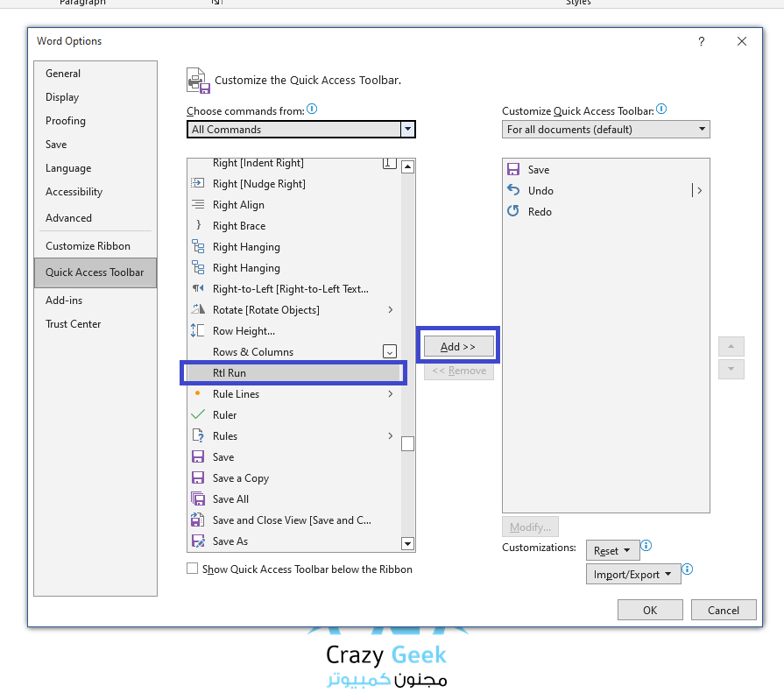Open the For all documents dropdown
Image resolution: width=784 pixels, height=700 pixels.
[606, 130]
